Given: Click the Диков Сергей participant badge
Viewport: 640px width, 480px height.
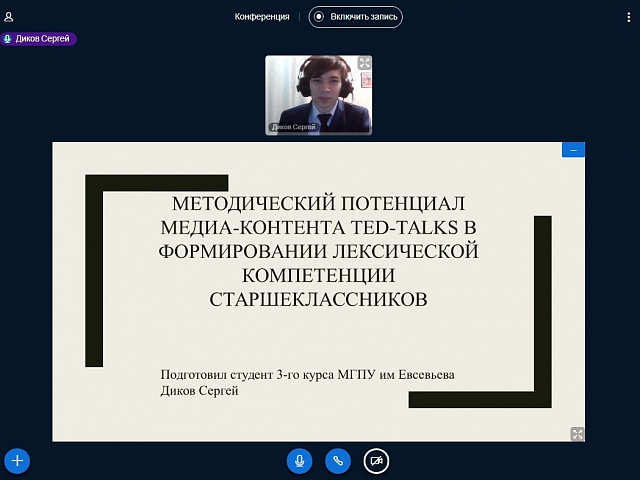Looking at the screenshot, I should [x=38, y=39].
